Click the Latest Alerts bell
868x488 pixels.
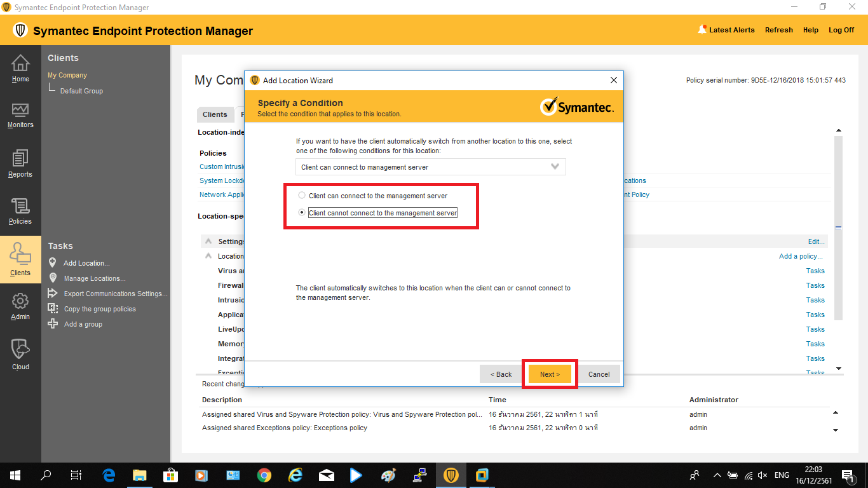[x=702, y=30]
